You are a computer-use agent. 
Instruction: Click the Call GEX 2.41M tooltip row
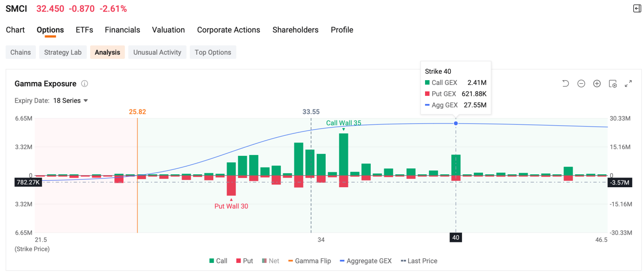tap(456, 83)
